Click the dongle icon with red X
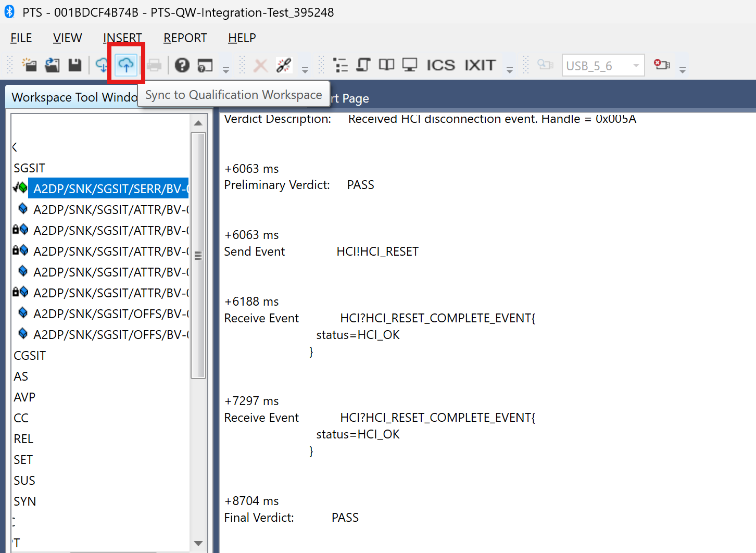 [x=662, y=65]
